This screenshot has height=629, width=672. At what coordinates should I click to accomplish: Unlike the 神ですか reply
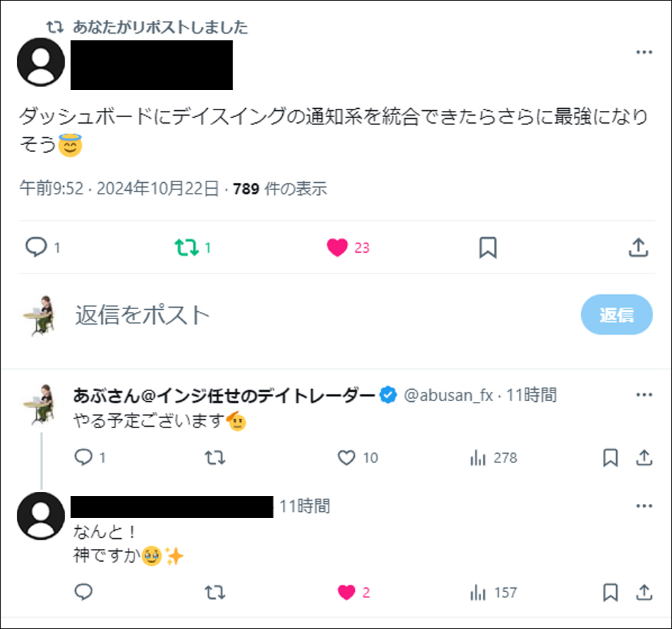(346, 592)
